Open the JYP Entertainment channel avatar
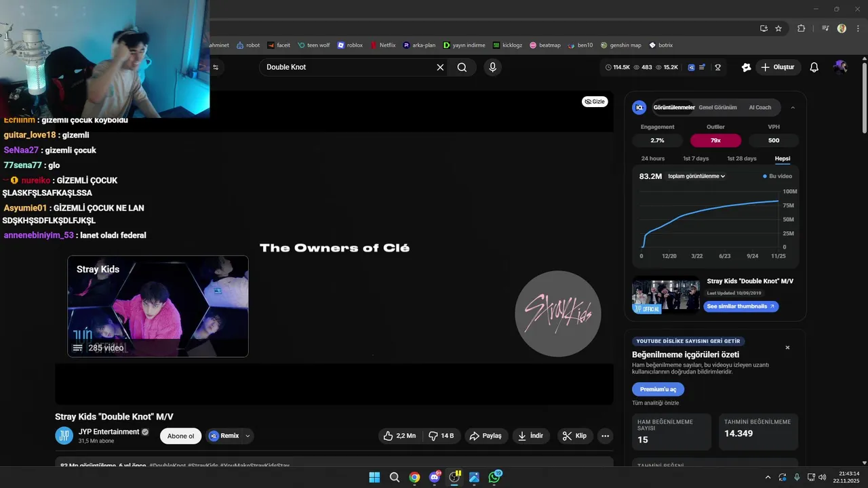 click(x=64, y=436)
